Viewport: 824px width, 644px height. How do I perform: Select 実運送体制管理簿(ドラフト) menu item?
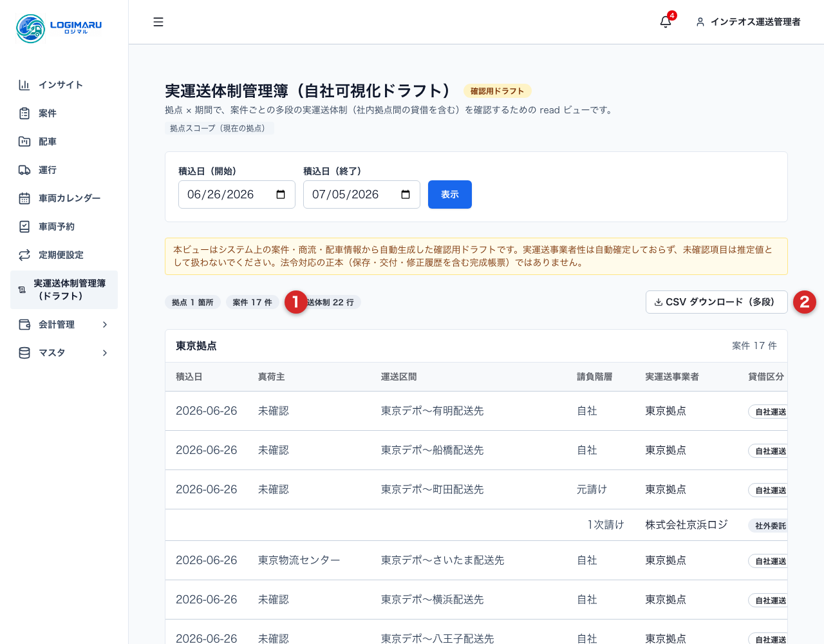(x=64, y=290)
